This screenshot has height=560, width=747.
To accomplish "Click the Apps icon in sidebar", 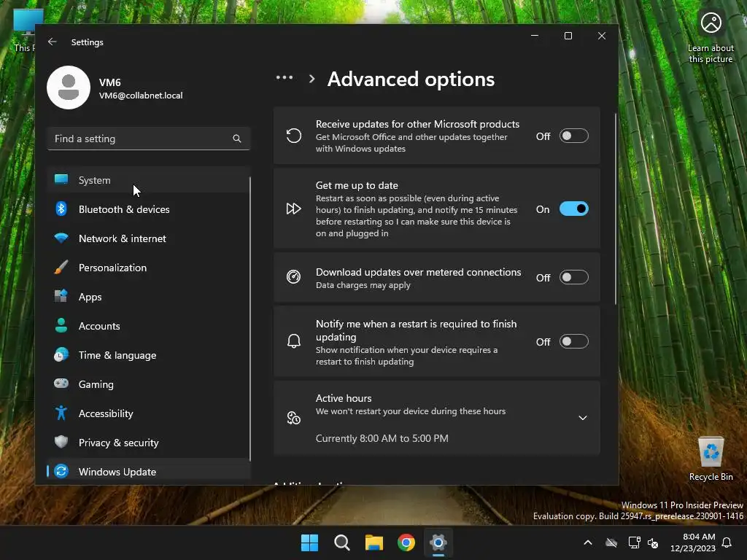I will (61, 296).
